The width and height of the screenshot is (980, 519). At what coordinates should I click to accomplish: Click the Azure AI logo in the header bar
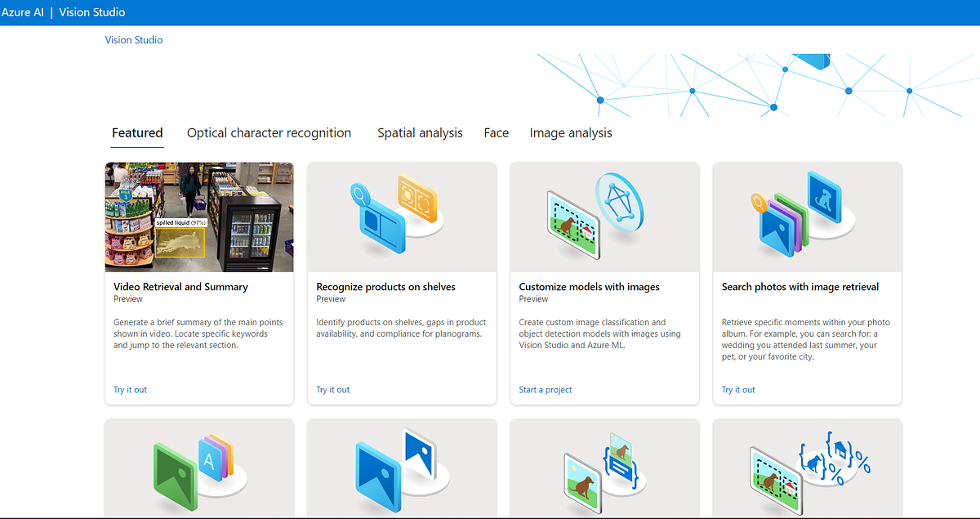click(x=23, y=12)
